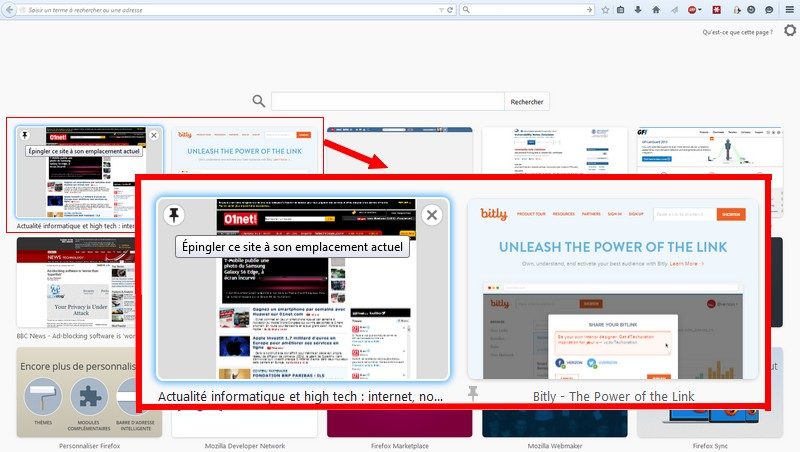Screen dimensions: 800x452
Task: Open the chat bubble Hello icon
Action: (x=769, y=10)
